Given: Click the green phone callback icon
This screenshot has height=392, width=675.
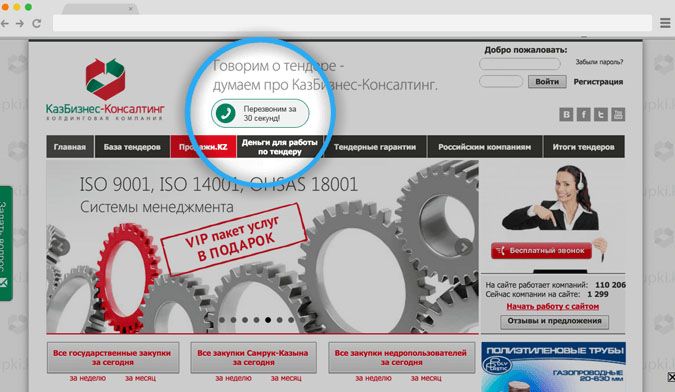Looking at the screenshot, I should click(x=225, y=113).
